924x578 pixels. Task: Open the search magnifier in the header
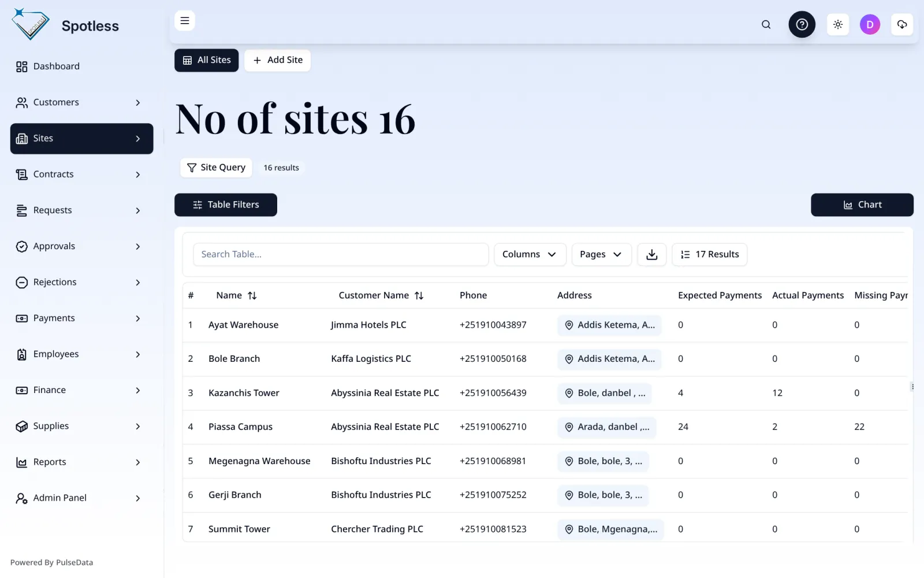click(x=766, y=24)
